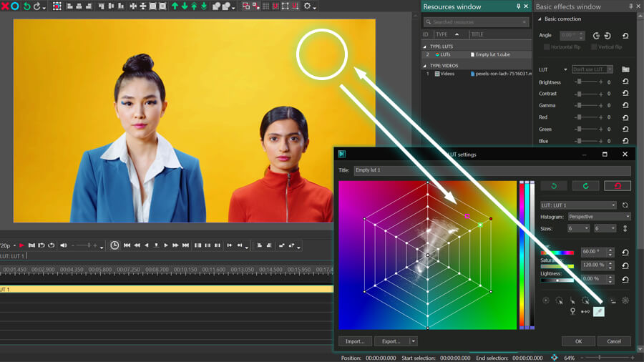Image resolution: width=644 pixels, height=362 pixels.
Task: Reset Brightness with its revert arrow icon
Action: tap(625, 82)
